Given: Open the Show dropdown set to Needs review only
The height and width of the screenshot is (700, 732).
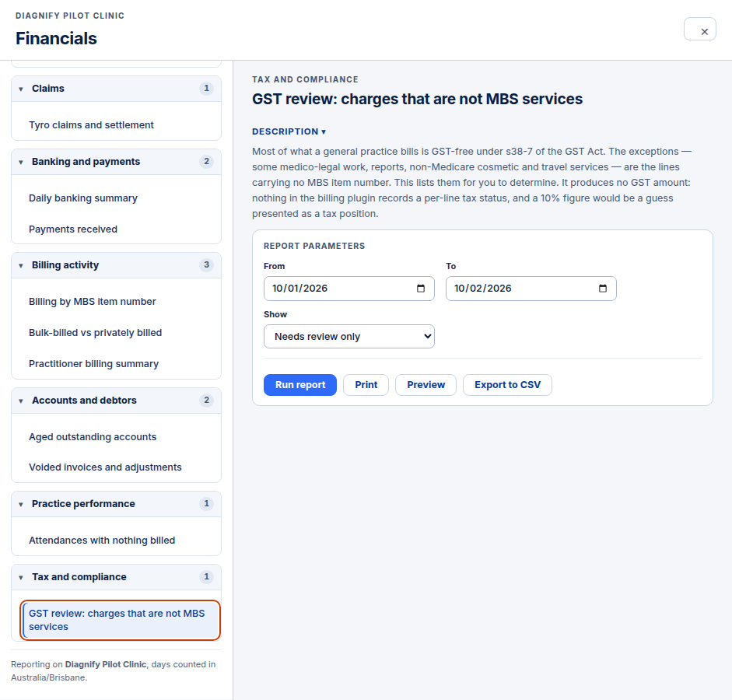Looking at the screenshot, I should [349, 337].
